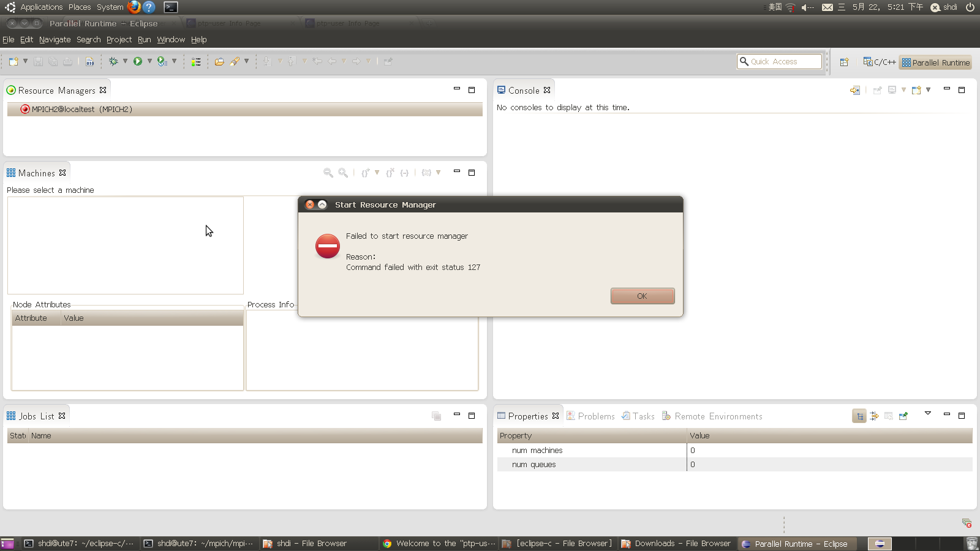Select the MPICH2@localtest resource manager row

click(x=244, y=109)
